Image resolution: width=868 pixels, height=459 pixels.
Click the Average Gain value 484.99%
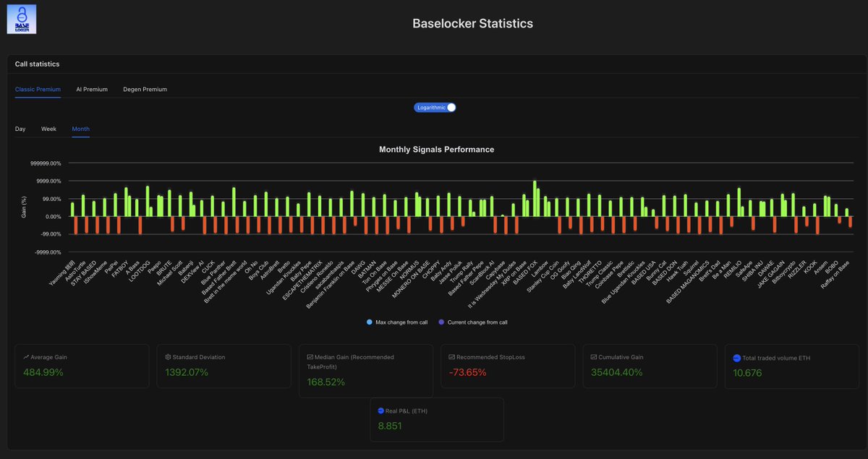[x=43, y=372]
